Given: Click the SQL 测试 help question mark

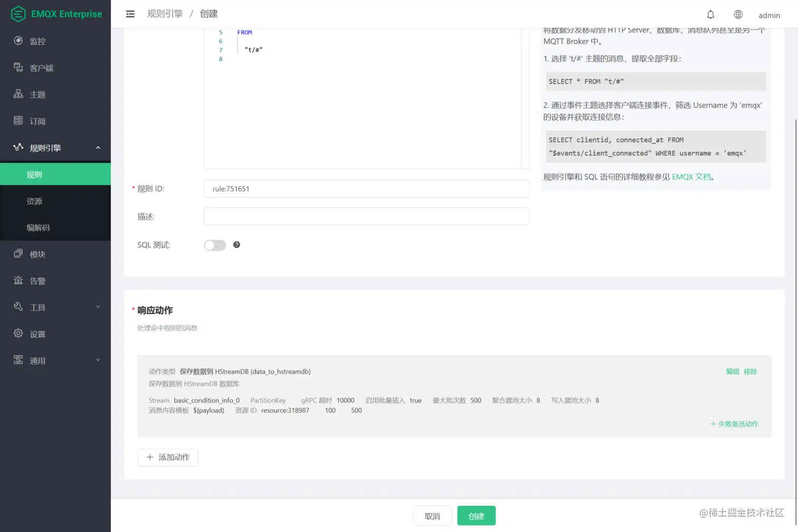Looking at the screenshot, I should pyautogui.click(x=236, y=245).
